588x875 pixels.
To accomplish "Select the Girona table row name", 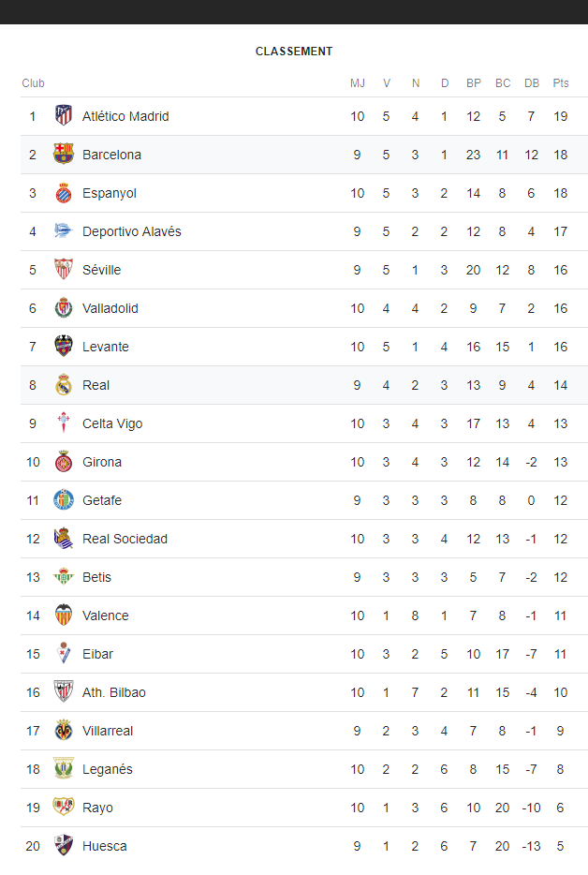I will [x=102, y=462].
